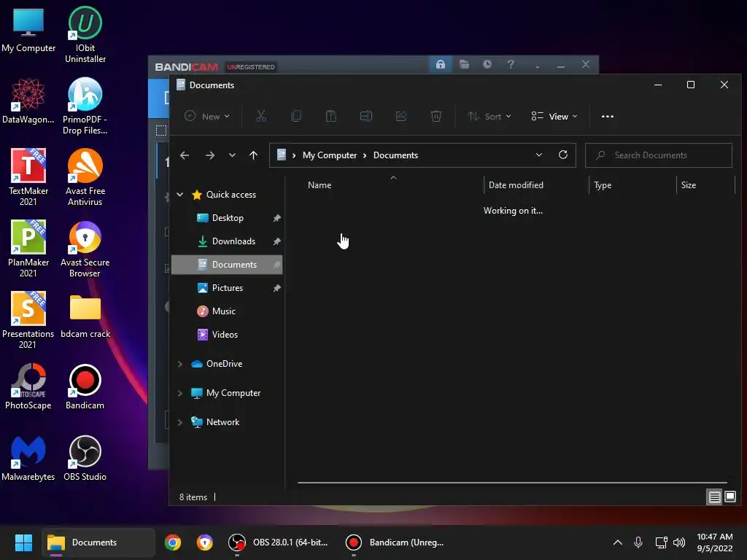
Task: Sort by Name column header
Action: pyautogui.click(x=393, y=184)
